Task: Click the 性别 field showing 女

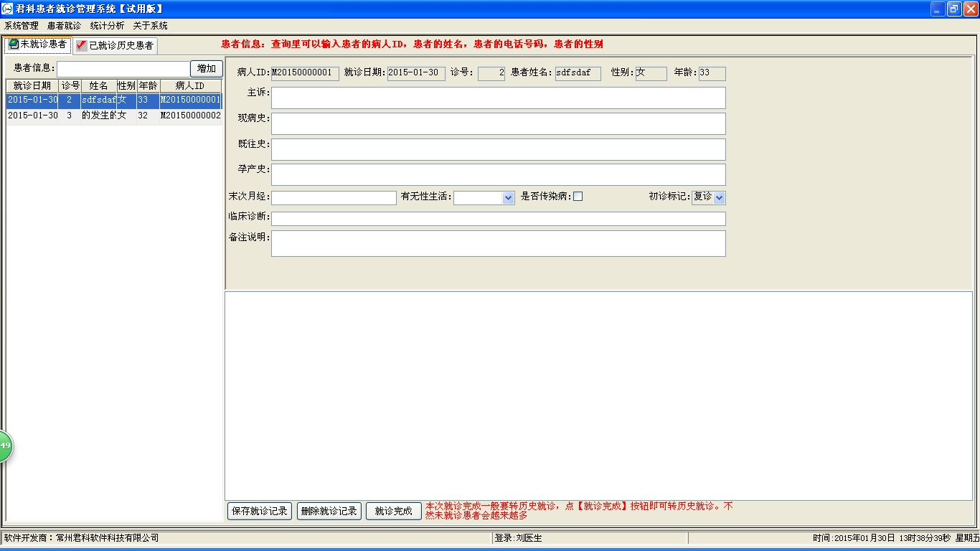Action: coord(651,73)
